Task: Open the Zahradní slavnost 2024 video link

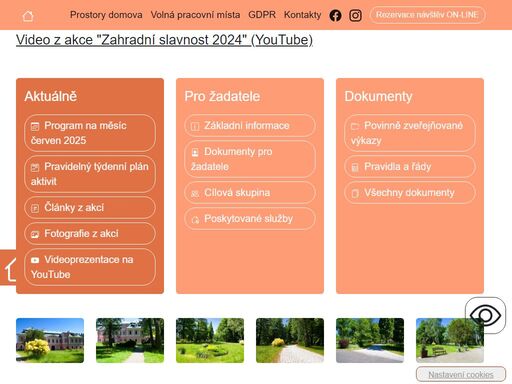Action: [164, 40]
